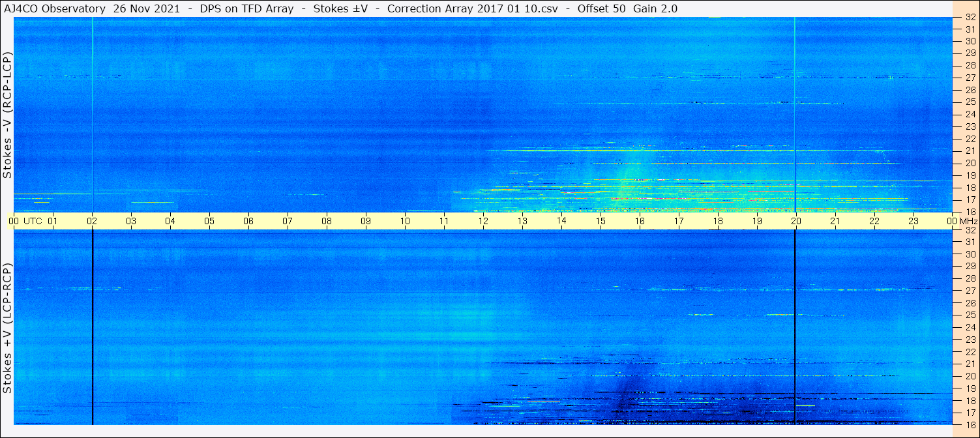Viewport: 980px width, 438px height.
Task: Click the 'Gain 2.0' value in header
Action: (655, 8)
